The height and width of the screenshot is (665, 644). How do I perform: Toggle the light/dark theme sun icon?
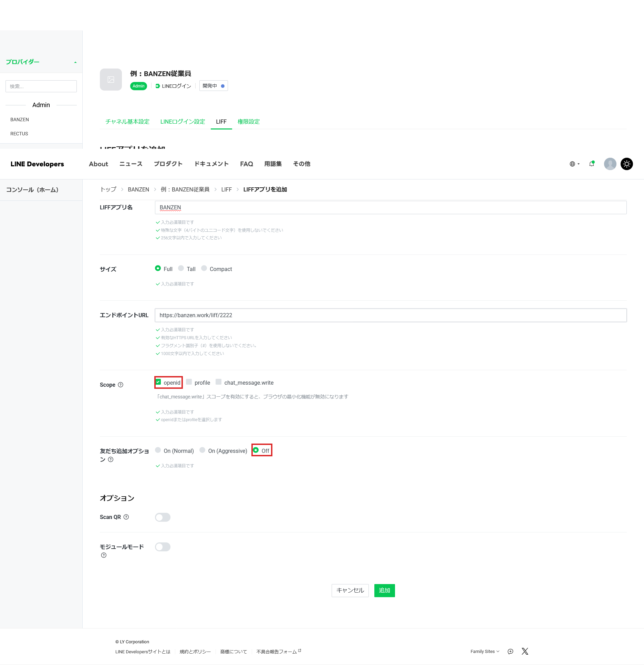coord(627,164)
